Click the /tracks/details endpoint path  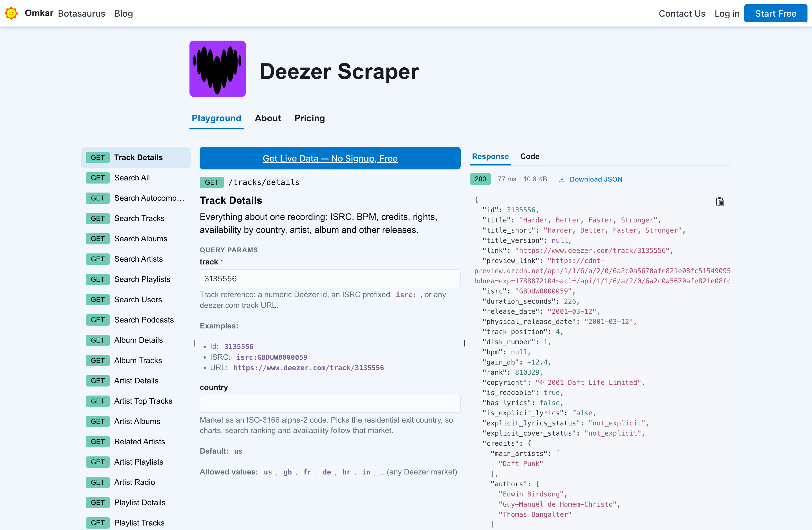(x=263, y=182)
